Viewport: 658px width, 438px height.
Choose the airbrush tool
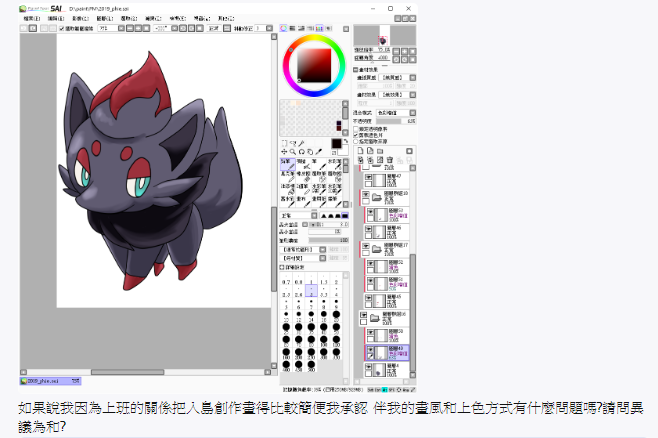click(303, 164)
